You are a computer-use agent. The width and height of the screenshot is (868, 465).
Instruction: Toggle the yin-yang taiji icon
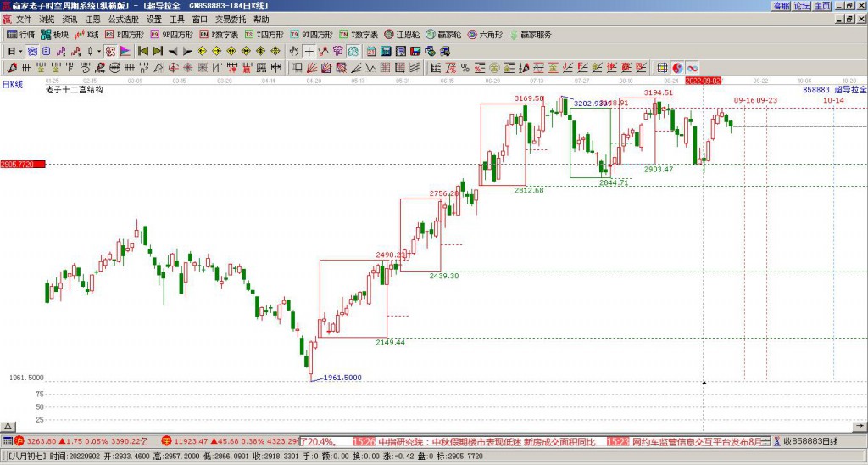pyautogui.click(x=677, y=68)
